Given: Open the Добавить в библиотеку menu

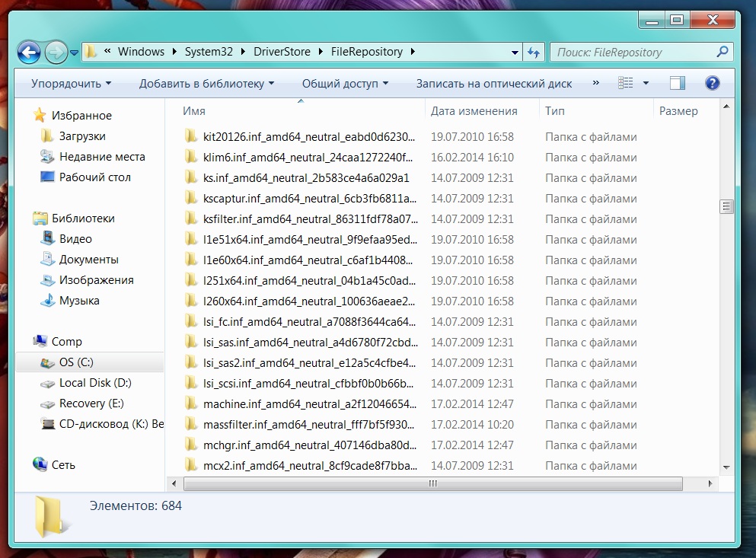Looking at the screenshot, I should coord(206,84).
